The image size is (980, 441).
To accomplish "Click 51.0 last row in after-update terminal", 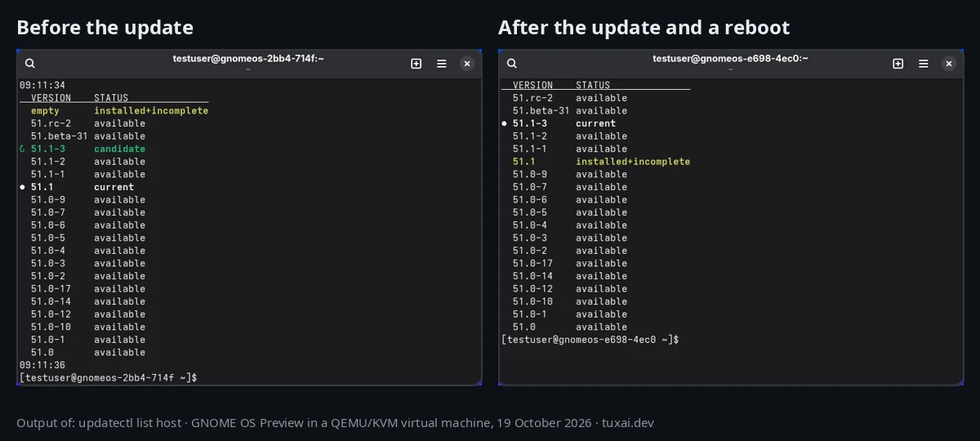I will point(570,327).
